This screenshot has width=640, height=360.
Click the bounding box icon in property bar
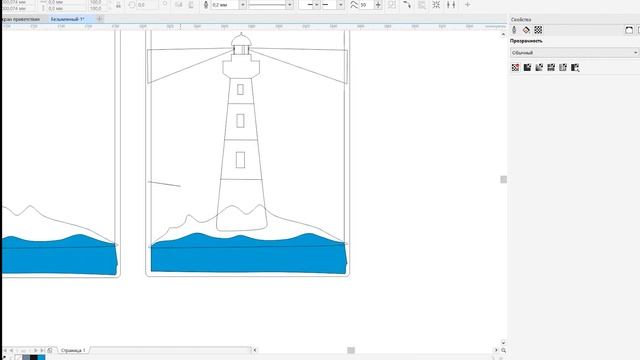click(436, 5)
